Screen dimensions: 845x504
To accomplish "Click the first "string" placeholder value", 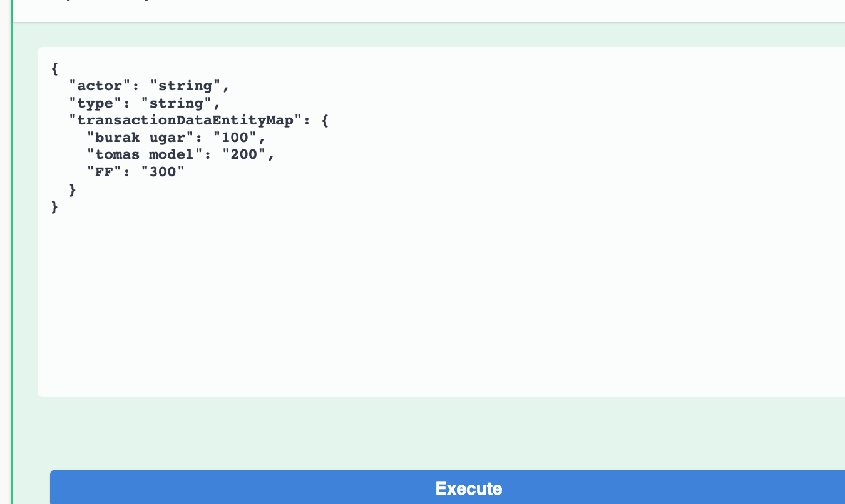I will (x=189, y=86).
